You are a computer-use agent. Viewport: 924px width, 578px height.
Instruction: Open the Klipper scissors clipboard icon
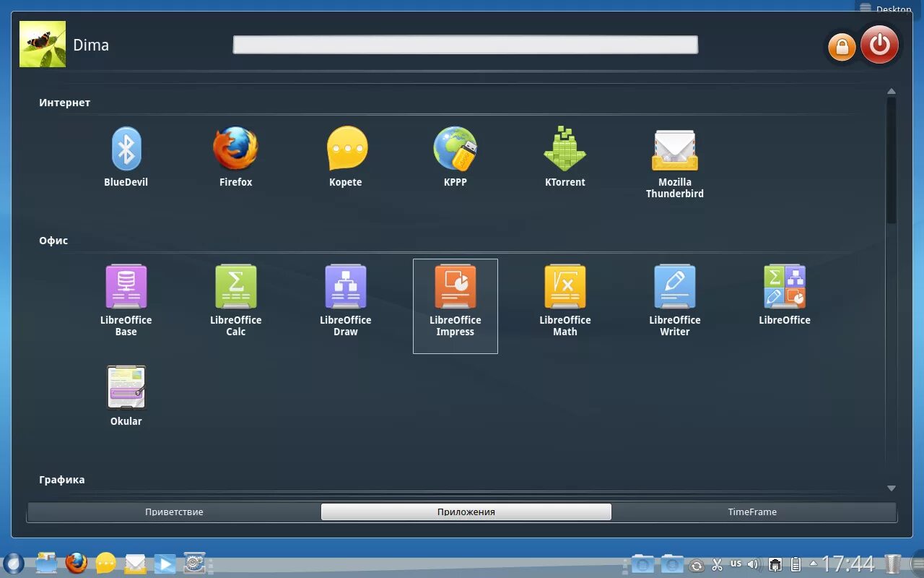coord(717,564)
